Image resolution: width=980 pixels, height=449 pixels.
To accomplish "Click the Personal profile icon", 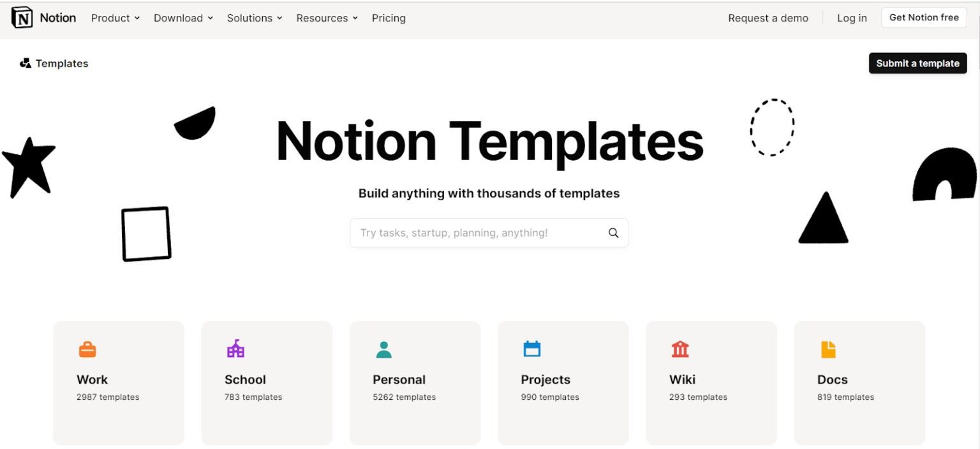I will [x=383, y=348].
